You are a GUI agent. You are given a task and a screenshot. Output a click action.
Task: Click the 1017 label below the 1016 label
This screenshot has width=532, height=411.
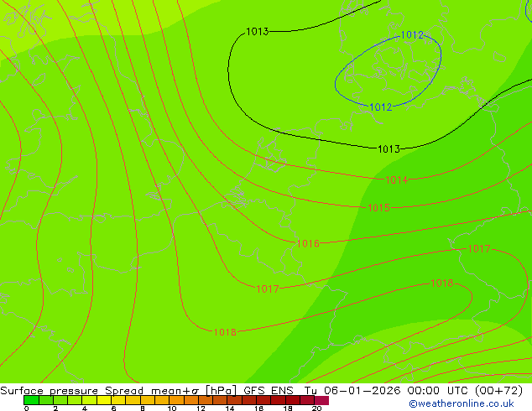(x=268, y=289)
